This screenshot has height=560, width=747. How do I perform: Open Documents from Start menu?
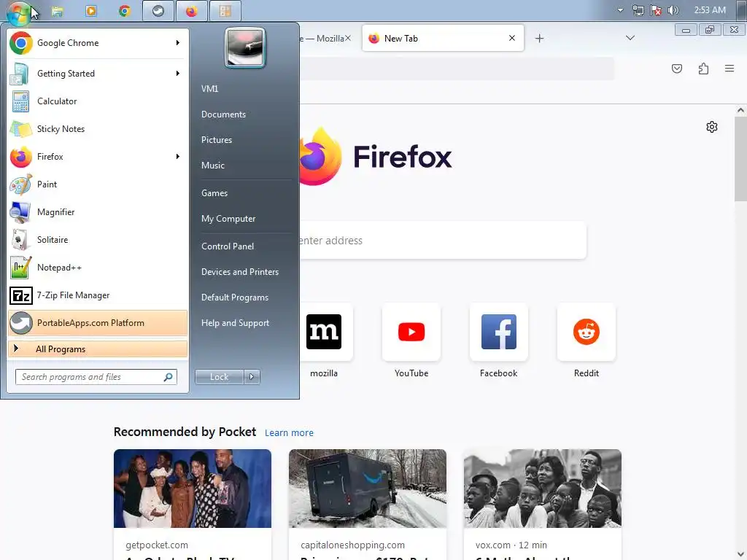pos(223,114)
